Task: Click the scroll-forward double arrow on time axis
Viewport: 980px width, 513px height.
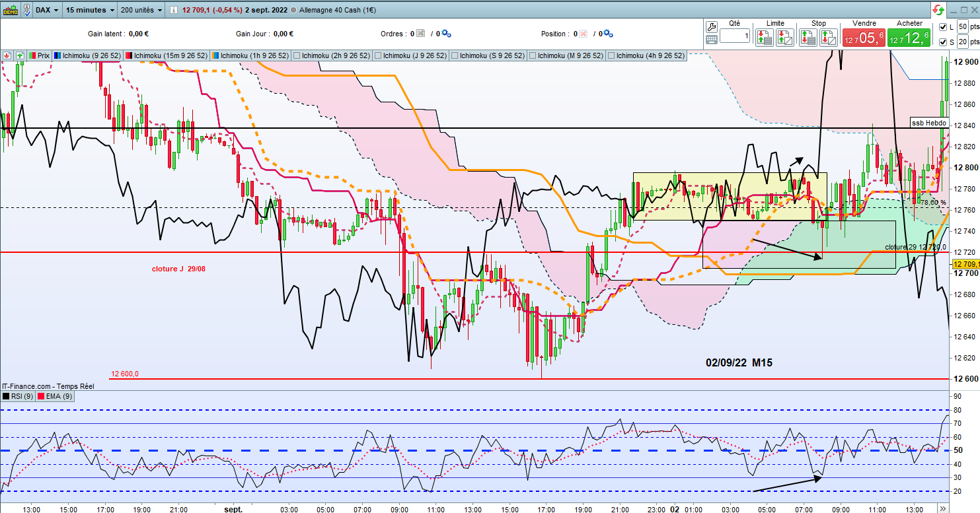Action: (x=942, y=508)
